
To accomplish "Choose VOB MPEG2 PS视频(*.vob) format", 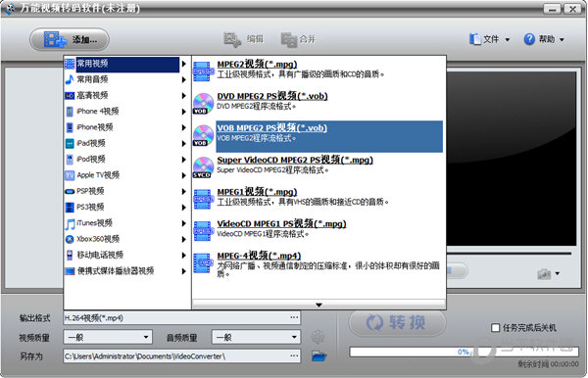I will (318, 136).
